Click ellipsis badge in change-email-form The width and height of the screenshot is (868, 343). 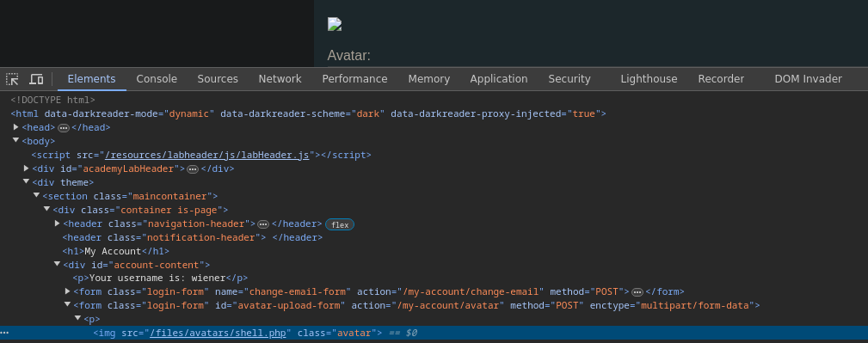[637, 292]
